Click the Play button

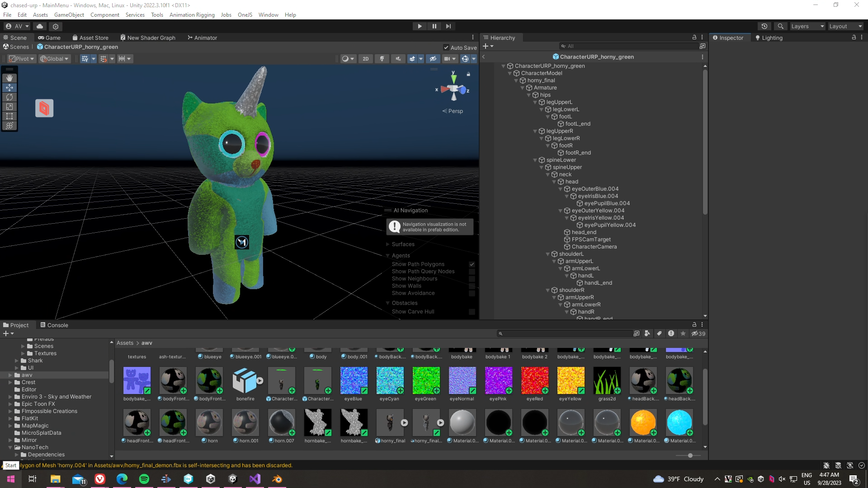click(x=420, y=26)
